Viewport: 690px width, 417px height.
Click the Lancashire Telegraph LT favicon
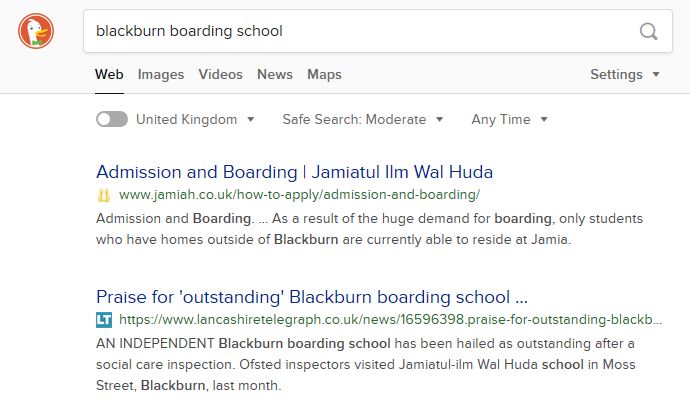(x=104, y=320)
